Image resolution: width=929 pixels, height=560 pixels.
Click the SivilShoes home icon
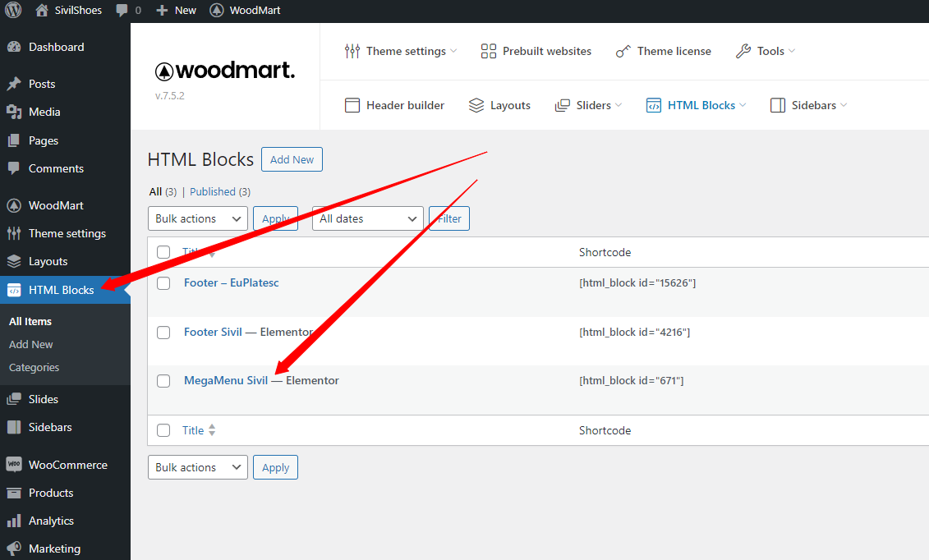41,10
